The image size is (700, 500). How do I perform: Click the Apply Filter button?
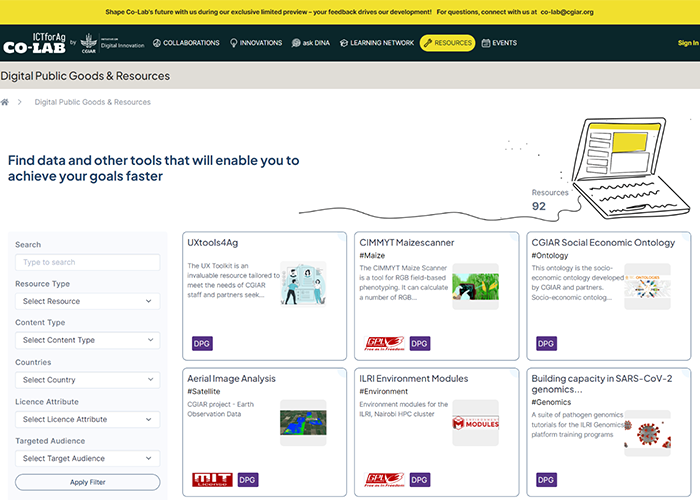point(88,482)
